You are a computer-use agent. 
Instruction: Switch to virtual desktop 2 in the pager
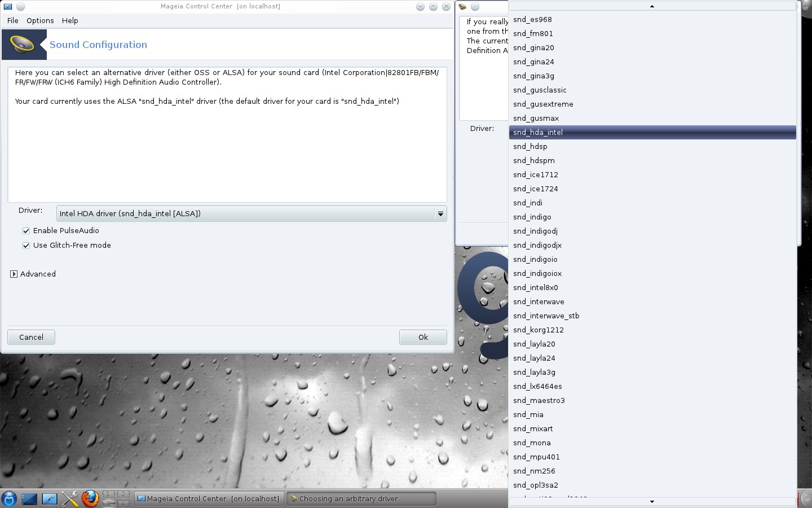click(123, 494)
